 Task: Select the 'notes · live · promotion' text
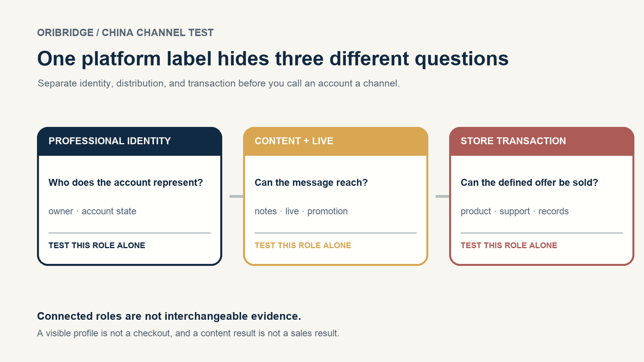click(x=301, y=211)
